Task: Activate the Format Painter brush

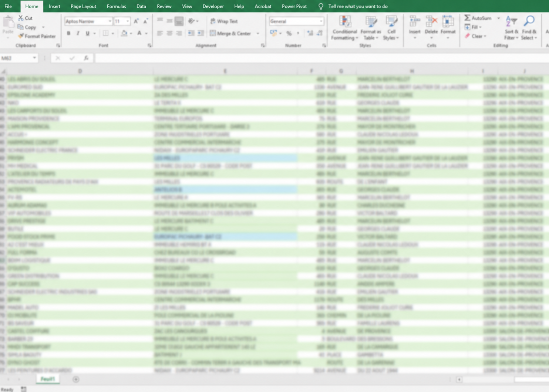Action: coord(37,36)
